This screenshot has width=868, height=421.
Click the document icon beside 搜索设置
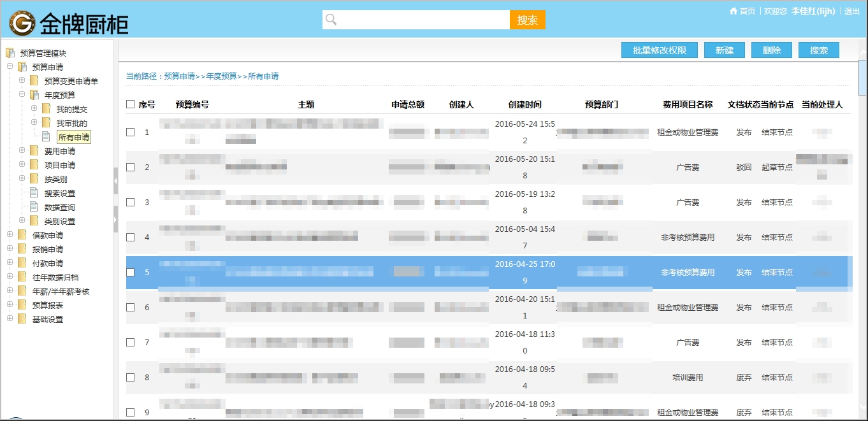tap(34, 193)
